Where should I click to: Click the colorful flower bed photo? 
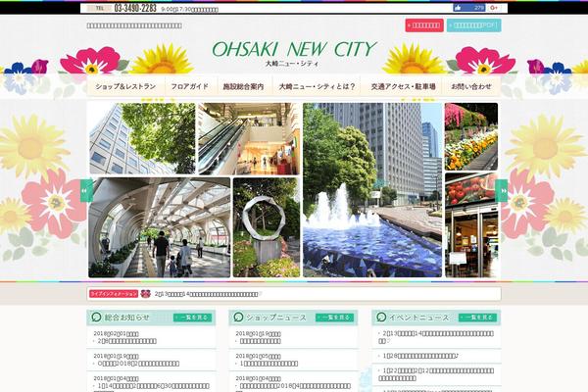(x=471, y=136)
